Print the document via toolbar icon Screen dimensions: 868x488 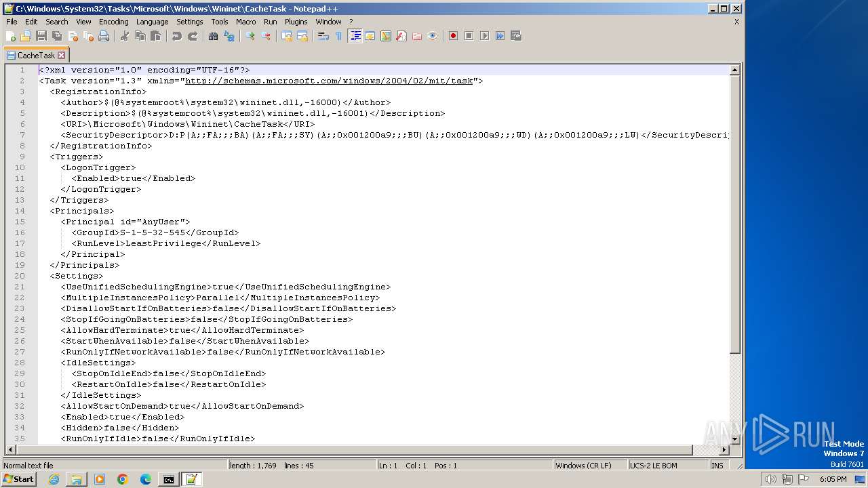(x=104, y=36)
